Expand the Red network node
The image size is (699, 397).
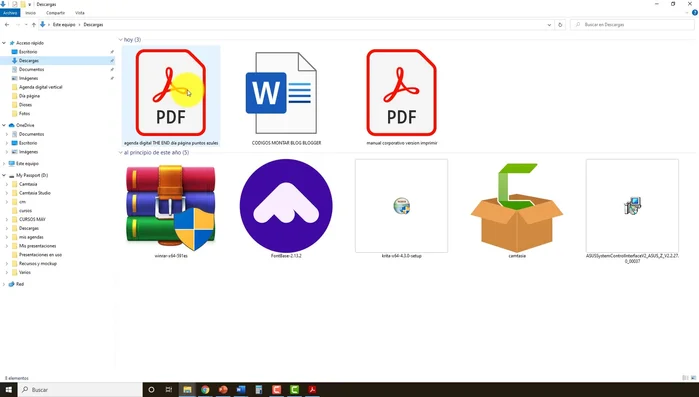point(4,284)
